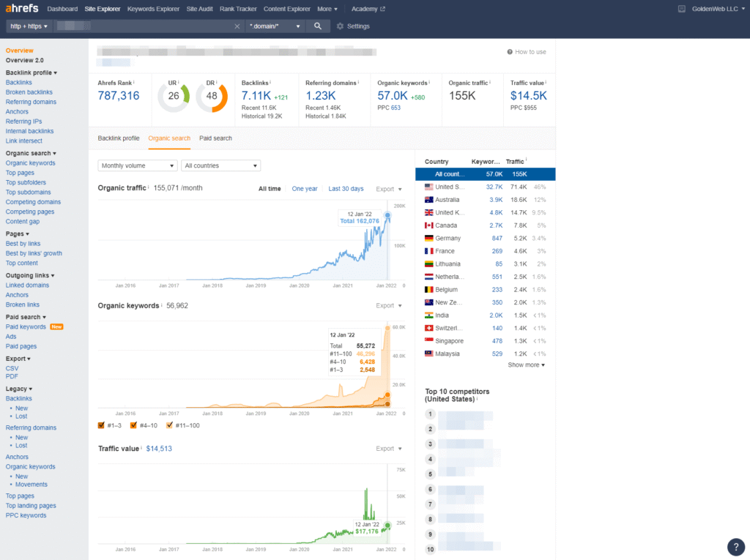Open Settings via the gear icon

pos(340,26)
